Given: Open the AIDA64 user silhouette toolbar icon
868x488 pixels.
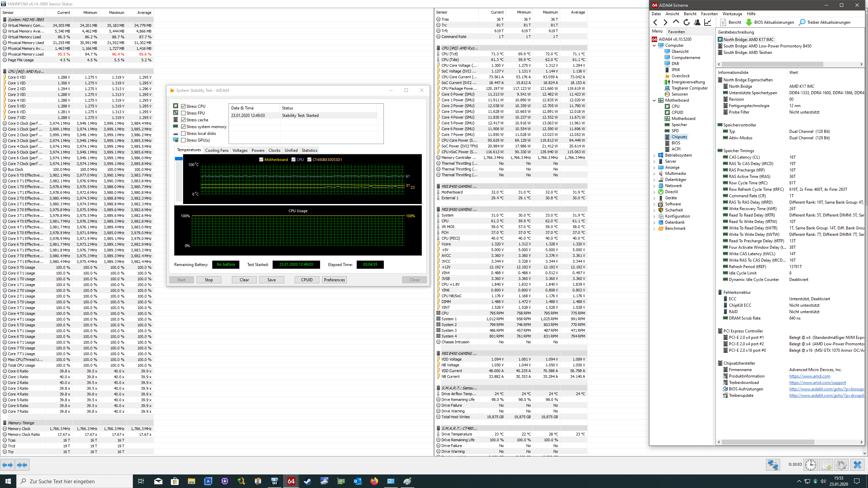Looking at the screenshot, I should (x=697, y=22).
